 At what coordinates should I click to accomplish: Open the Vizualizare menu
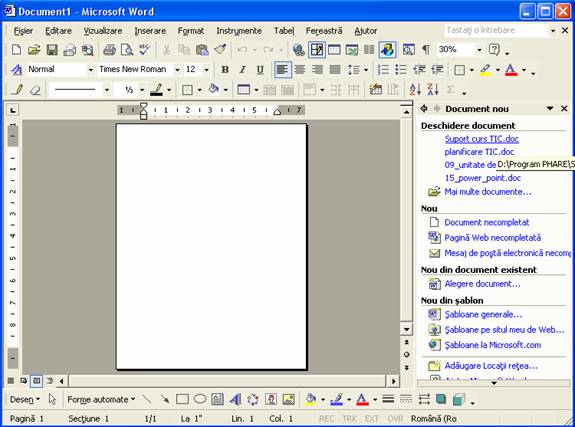coord(103,31)
